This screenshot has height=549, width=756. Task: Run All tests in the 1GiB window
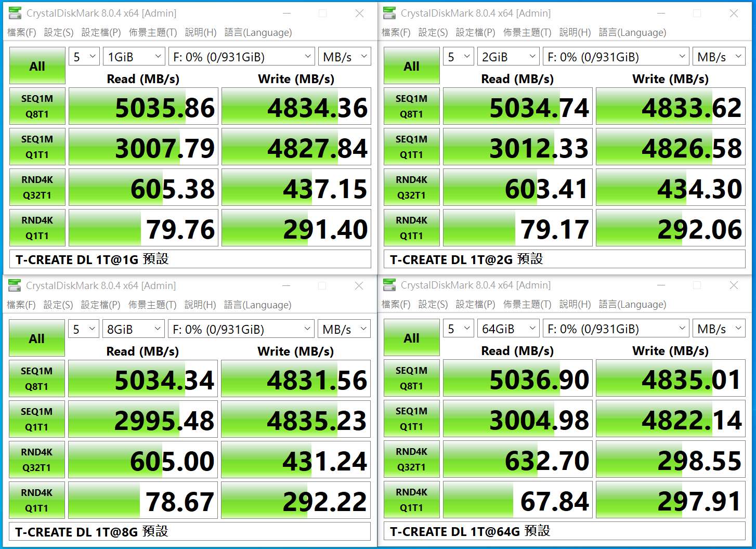(37, 66)
